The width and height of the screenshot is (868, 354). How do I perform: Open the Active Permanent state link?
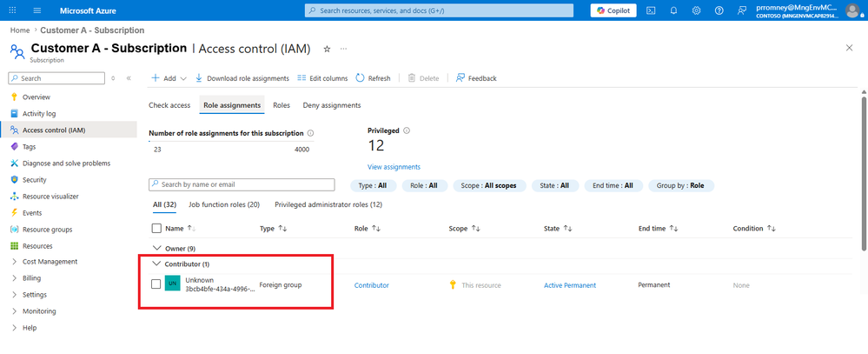(570, 285)
